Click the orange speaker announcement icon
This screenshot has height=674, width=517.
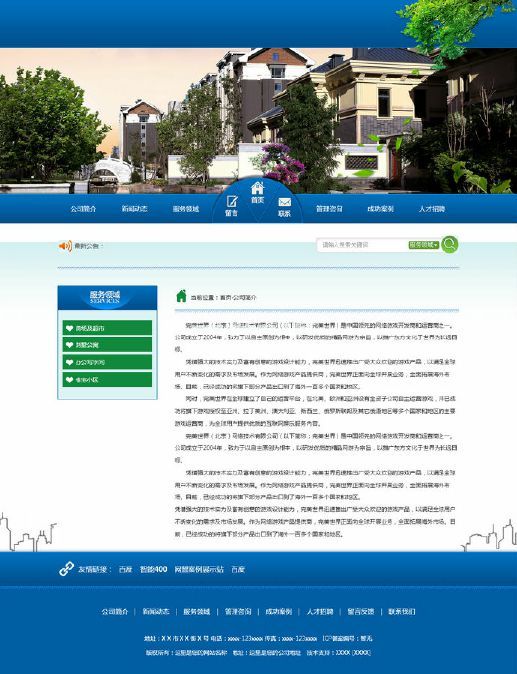(65, 246)
